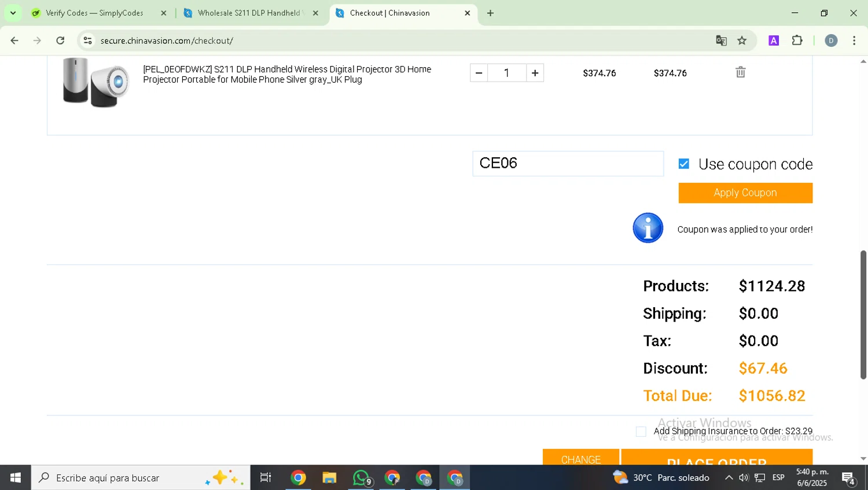Open the purple A extension icon
The height and width of the screenshot is (490, 868).
tap(774, 40)
